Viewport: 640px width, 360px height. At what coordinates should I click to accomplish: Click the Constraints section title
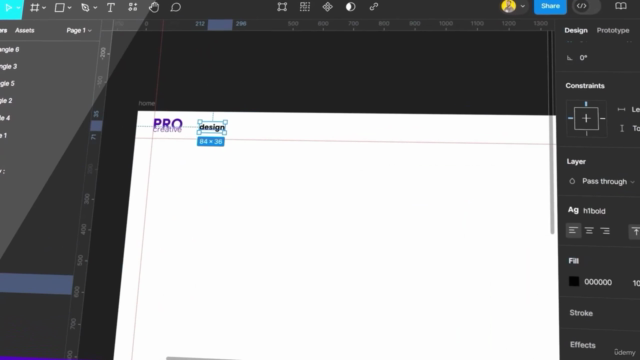point(585,86)
